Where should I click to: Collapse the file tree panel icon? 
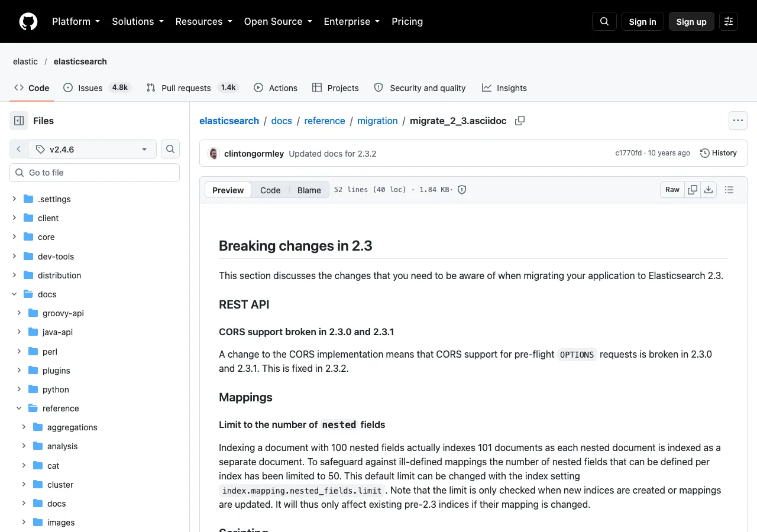tap(19, 121)
